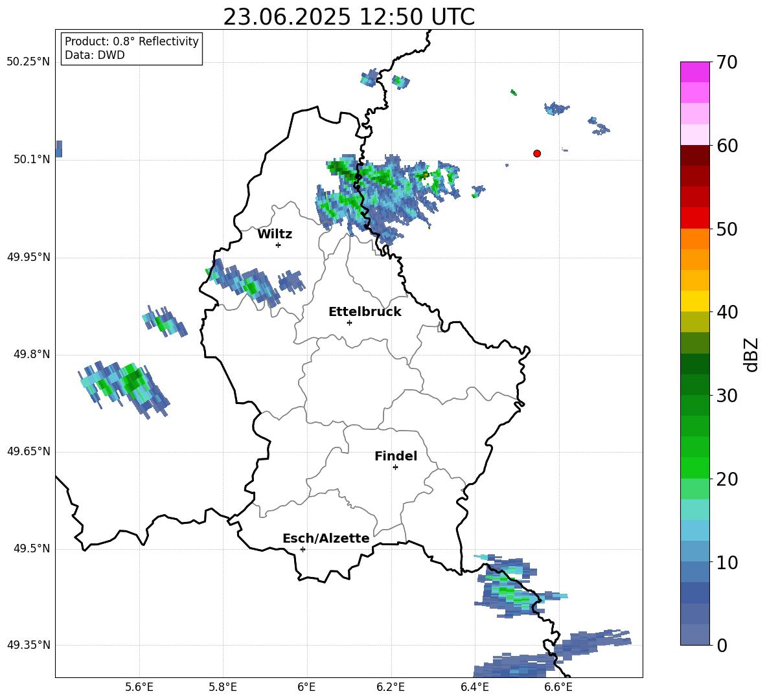Click the Esch/Alzette station cross marker
767x700 pixels.
(303, 549)
